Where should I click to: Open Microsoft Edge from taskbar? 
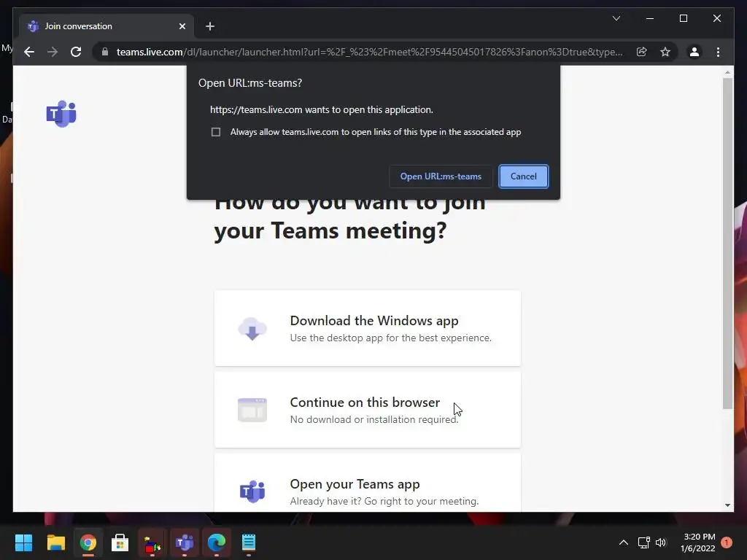point(216,542)
